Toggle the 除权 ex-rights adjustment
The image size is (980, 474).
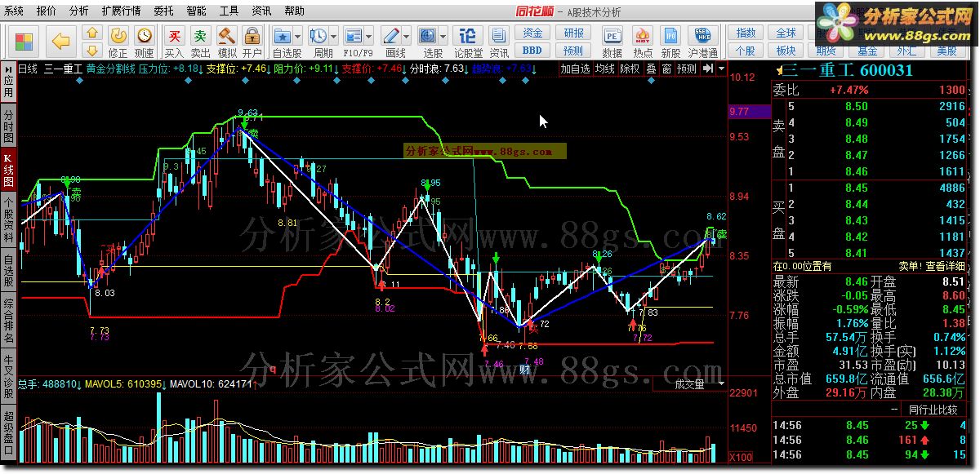630,69
